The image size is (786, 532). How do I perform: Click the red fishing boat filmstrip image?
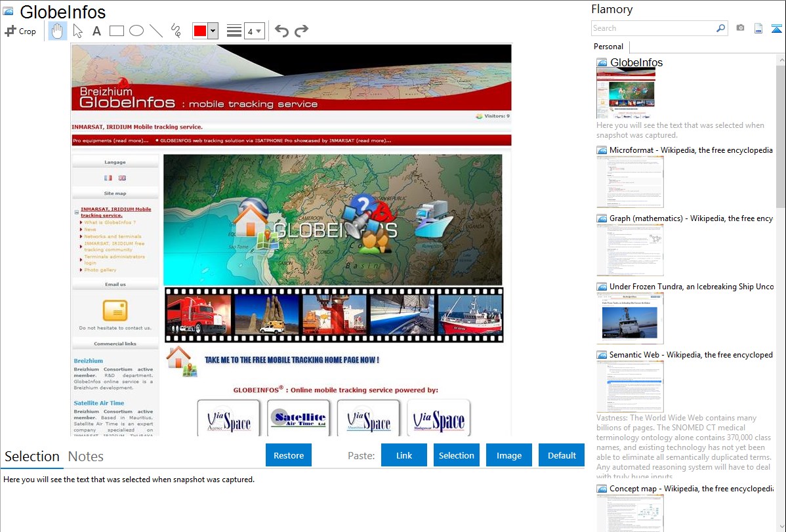click(470, 315)
